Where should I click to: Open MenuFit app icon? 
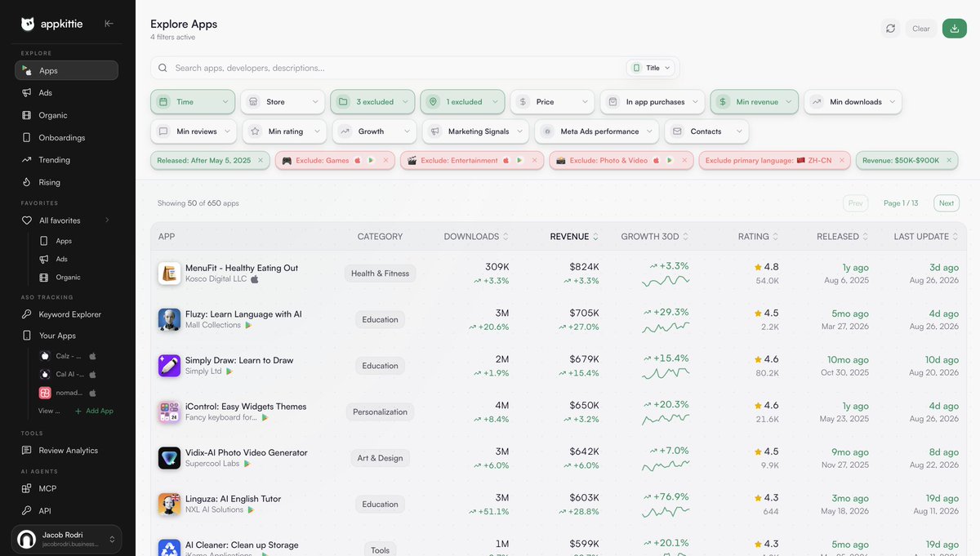[169, 274]
